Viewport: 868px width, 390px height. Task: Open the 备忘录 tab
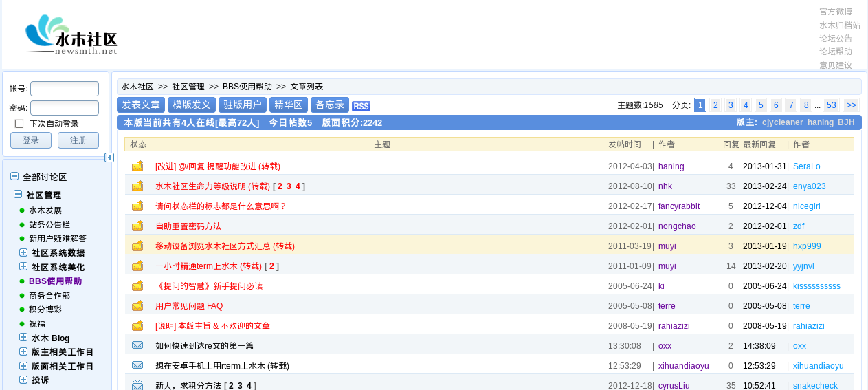(330, 105)
